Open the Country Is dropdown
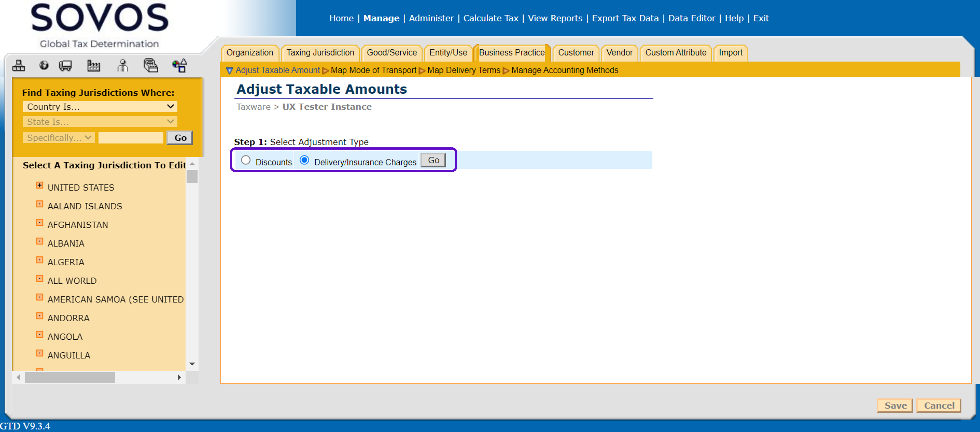Image resolution: width=980 pixels, height=432 pixels. click(100, 107)
